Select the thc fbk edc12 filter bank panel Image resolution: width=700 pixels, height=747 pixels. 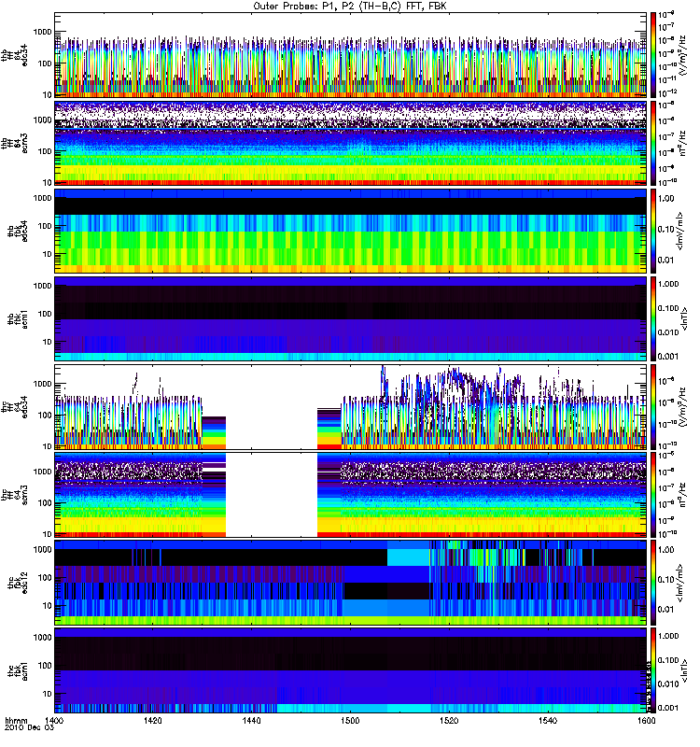click(x=350, y=582)
